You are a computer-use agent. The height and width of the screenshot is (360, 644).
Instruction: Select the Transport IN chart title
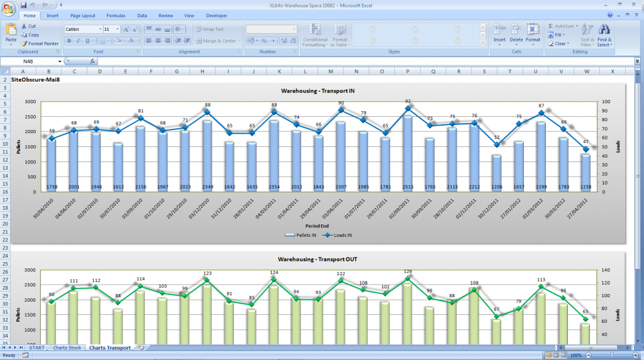pyautogui.click(x=318, y=91)
